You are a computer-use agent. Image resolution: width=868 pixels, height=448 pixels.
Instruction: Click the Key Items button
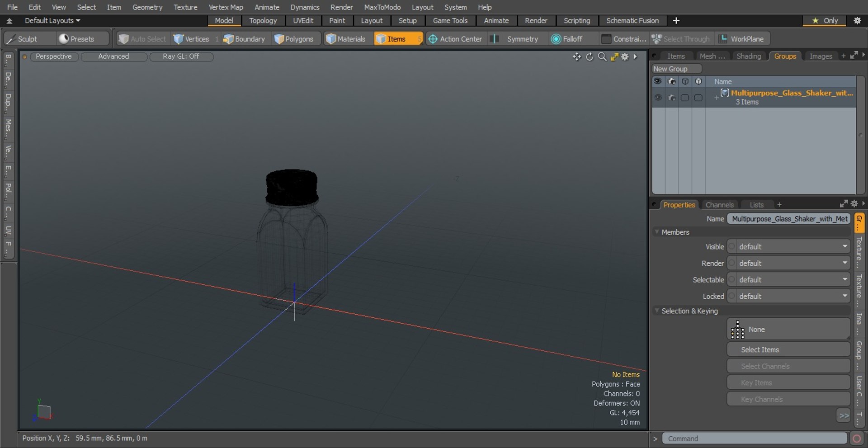point(788,383)
